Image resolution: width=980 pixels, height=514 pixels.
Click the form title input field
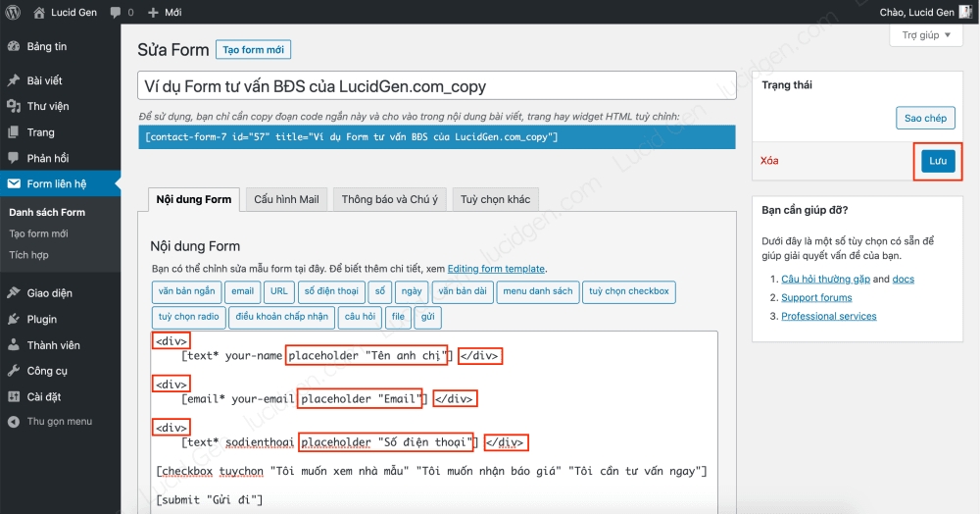coord(437,86)
